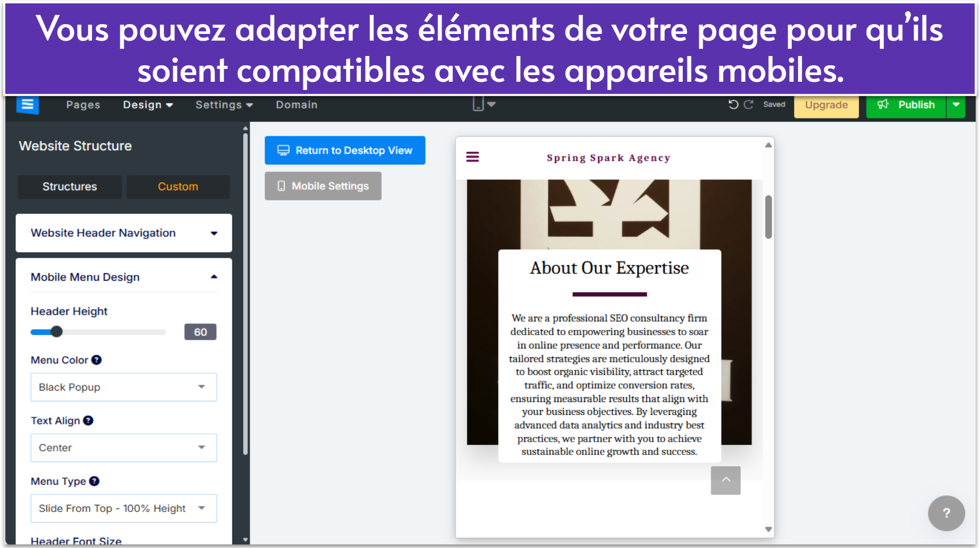Click the Header Height value field 60

click(x=201, y=332)
